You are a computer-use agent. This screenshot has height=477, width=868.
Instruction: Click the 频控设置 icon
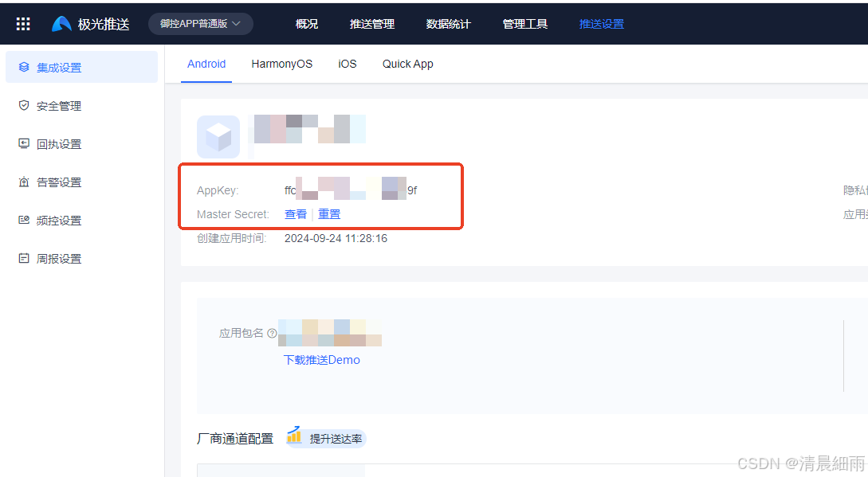click(24, 220)
